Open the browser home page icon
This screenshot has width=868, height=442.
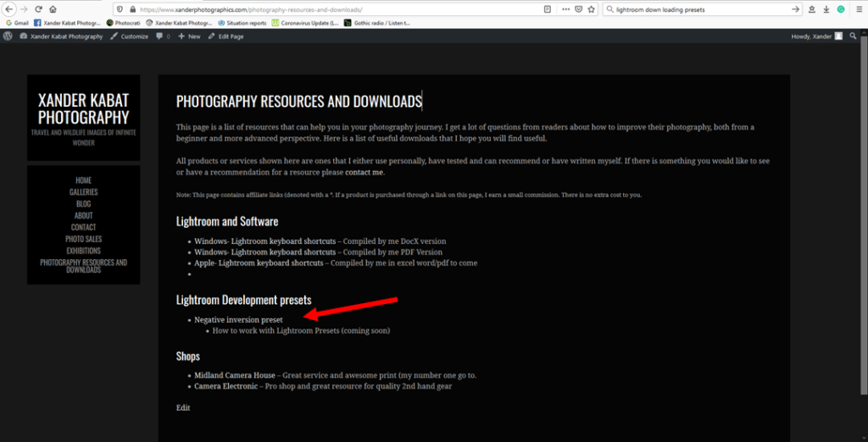tap(53, 9)
